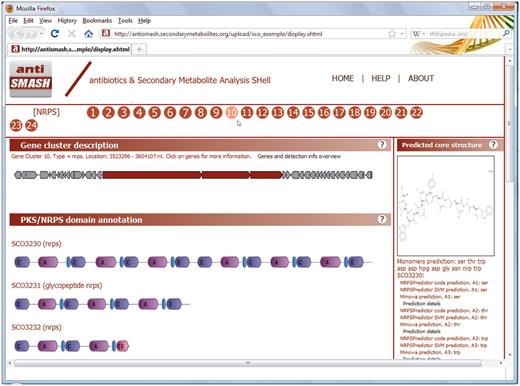Expand the first Prediction details under SCO3230
The image size is (520, 386).
click(421, 304)
